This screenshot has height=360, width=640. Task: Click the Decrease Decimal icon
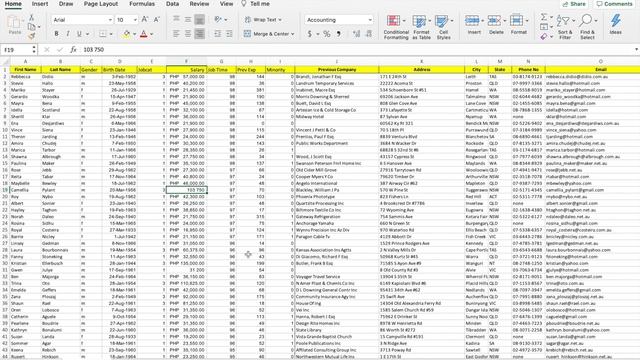(369, 34)
